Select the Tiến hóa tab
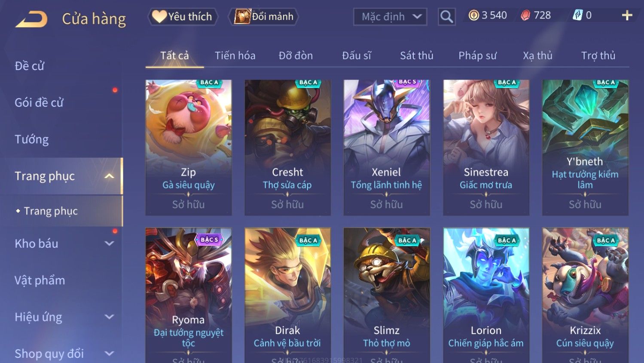644x363 pixels. pyautogui.click(x=235, y=55)
